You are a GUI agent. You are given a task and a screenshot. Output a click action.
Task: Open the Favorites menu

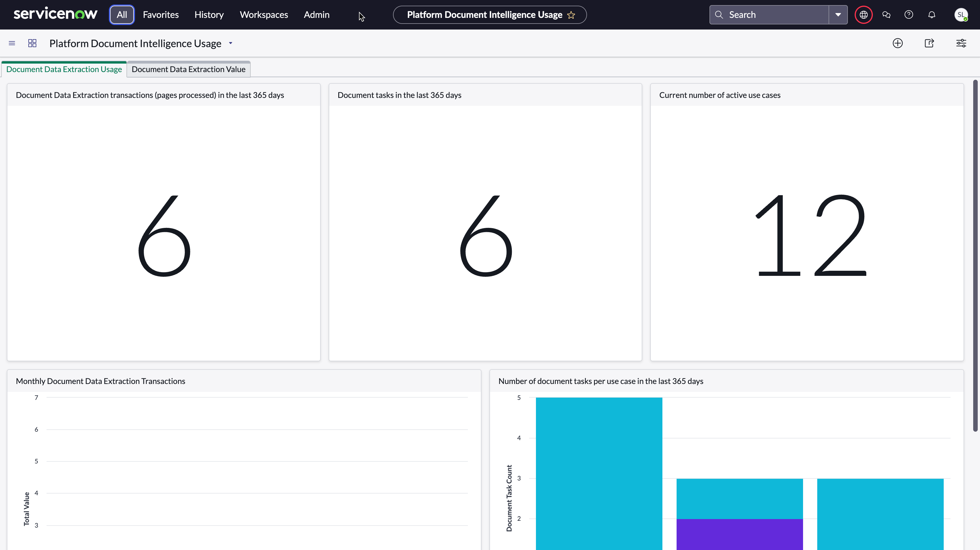pos(160,15)
